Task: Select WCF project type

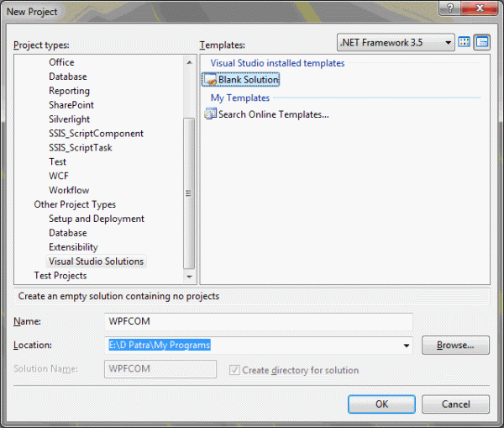Action: pyautogui.click(x=59, y=176)
